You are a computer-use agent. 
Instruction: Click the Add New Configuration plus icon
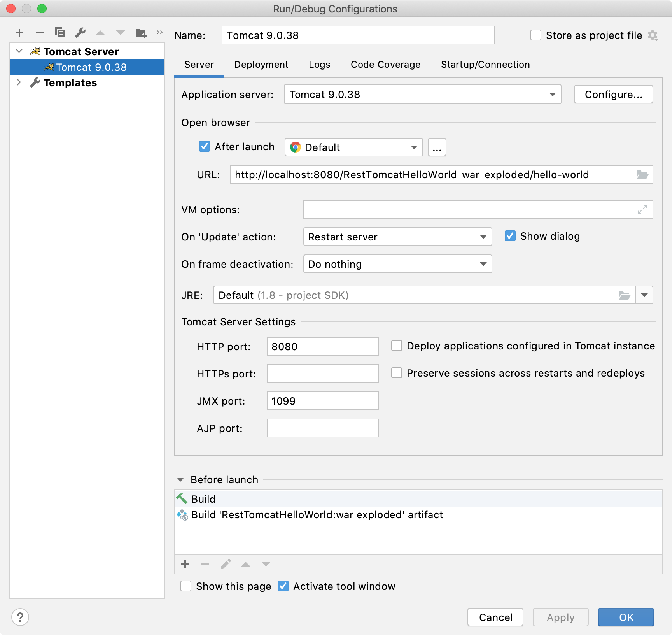19,33
